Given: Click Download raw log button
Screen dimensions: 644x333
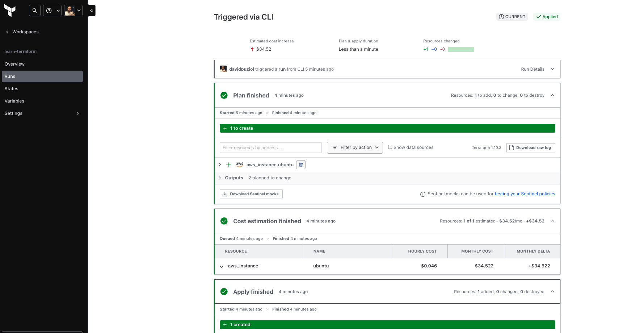Looking at the screenshot, I should 530,147.
